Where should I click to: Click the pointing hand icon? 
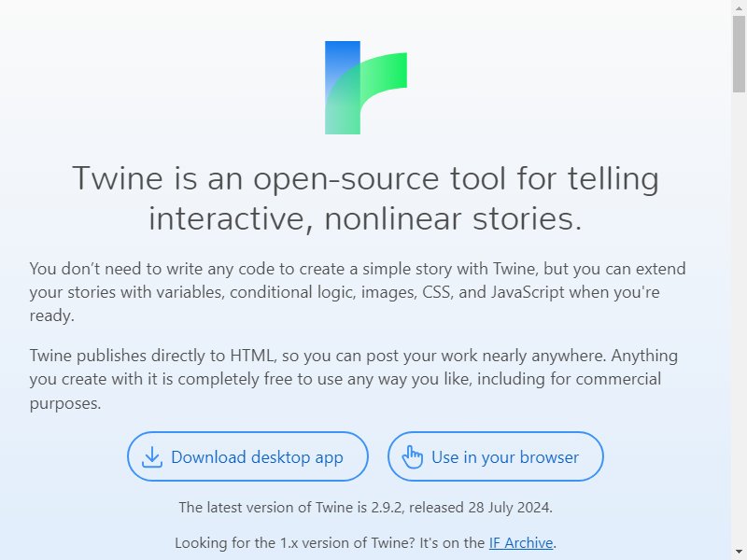[412, 457]
